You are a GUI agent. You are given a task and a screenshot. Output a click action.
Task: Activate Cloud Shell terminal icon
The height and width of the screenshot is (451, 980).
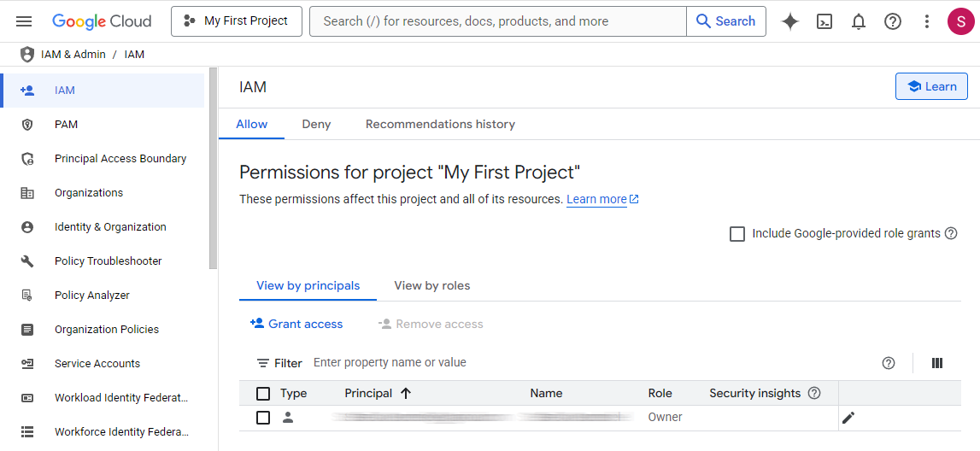[824, 21]
